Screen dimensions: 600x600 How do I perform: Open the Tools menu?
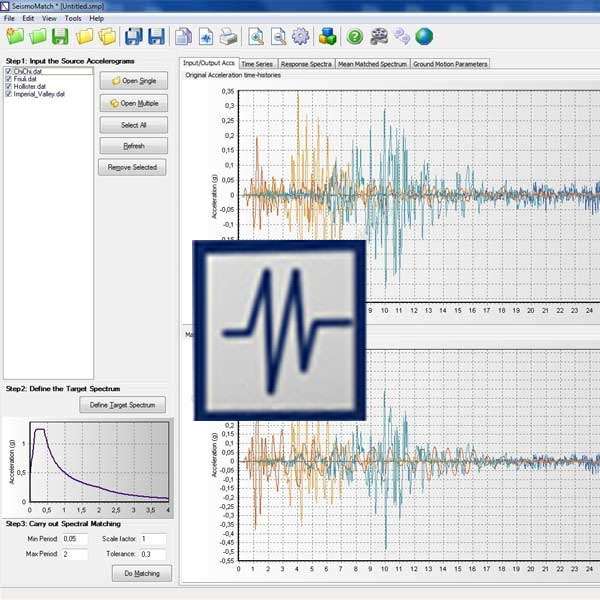click(x=73, y=18)
